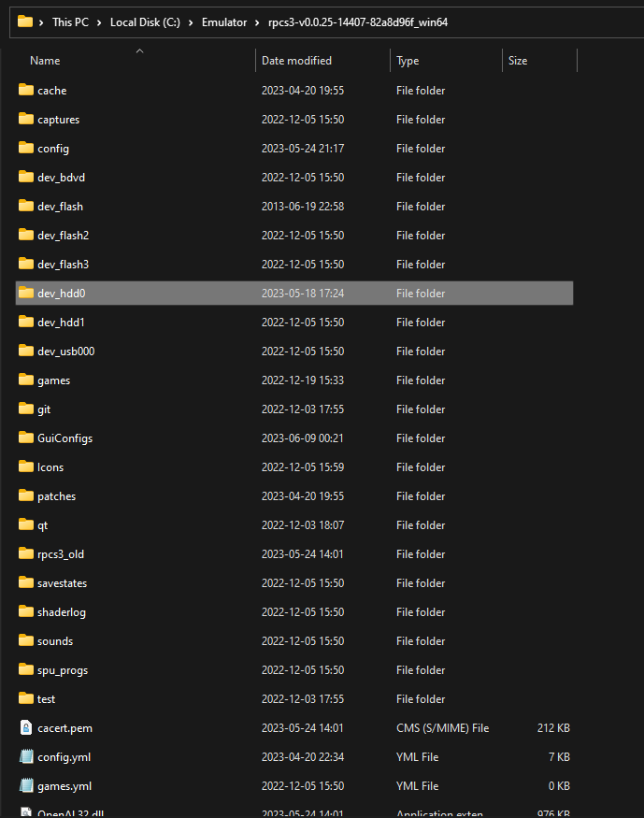
Task: Click the dev_flash3 folder icon
Action: coord(25,264)
